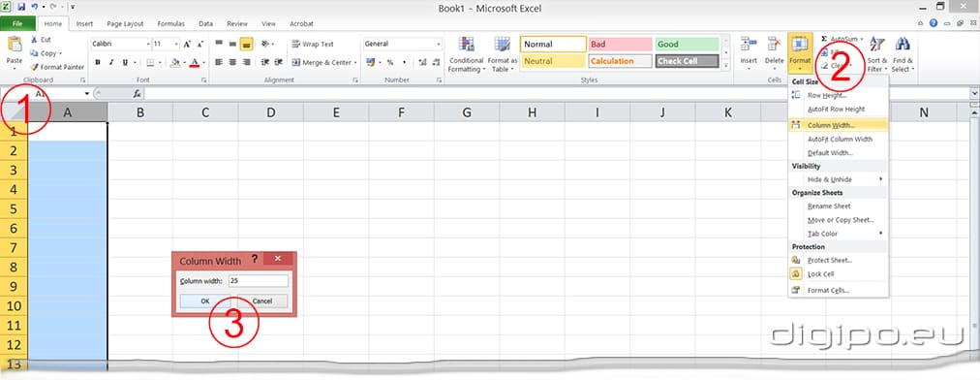Open the Font Color dropdown arrow

point(203,63)
